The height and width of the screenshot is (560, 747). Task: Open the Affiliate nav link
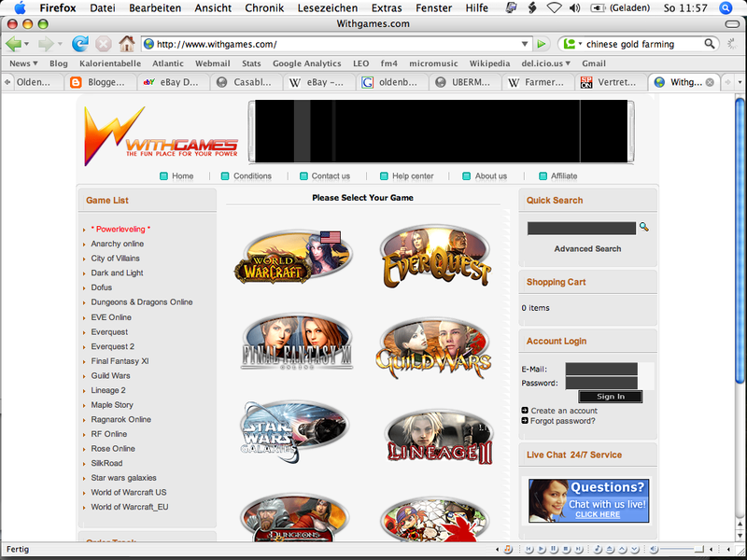[x=564, y=176]
